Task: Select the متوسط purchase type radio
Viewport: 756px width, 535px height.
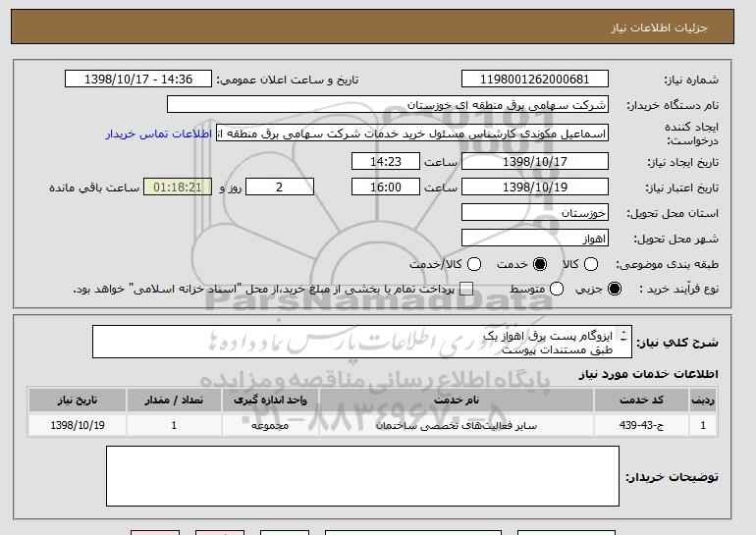Action: pos(557,289)
